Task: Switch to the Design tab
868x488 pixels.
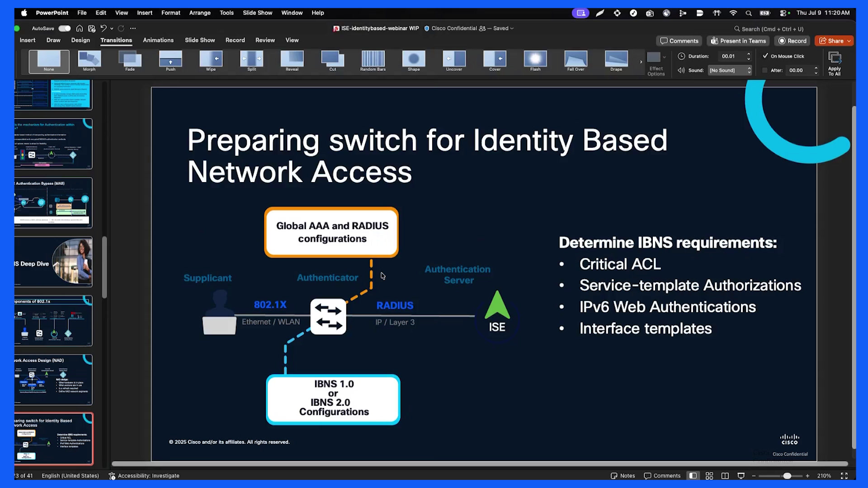Action: tap(80, 40)
